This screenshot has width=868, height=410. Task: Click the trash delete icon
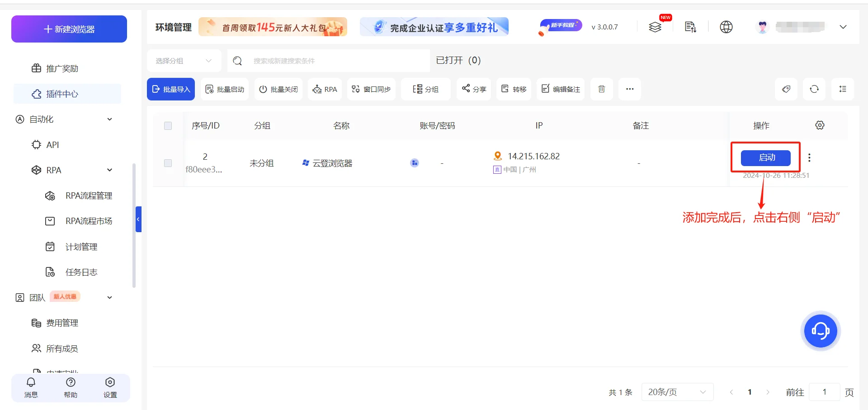click(x=601, y=89)
